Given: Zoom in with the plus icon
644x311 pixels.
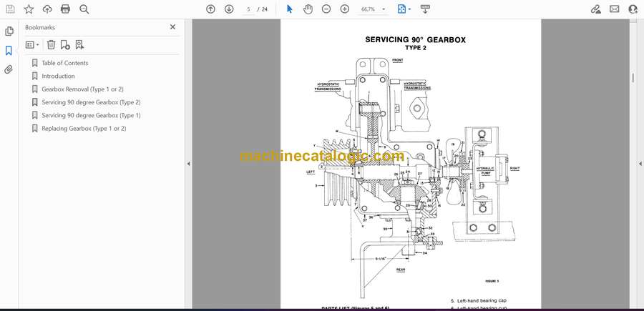Looking at the screenshot, I should coord(345,9).
